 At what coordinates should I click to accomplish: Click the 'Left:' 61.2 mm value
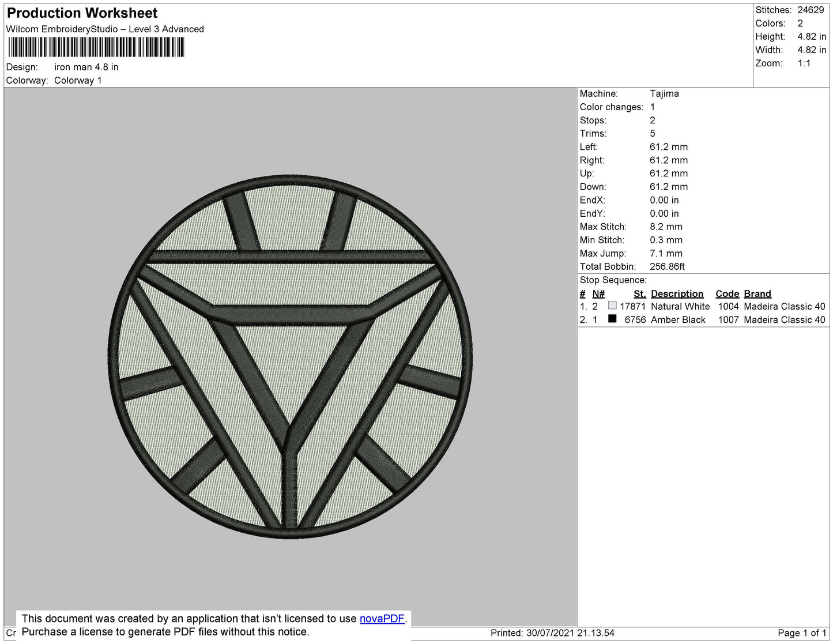[x=669, y=146]
